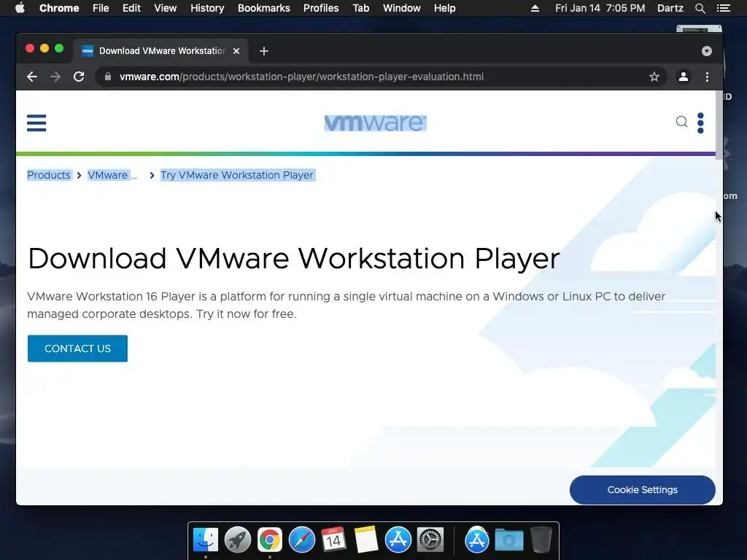Open the Downloads folder in the Dock

point(508,540)
